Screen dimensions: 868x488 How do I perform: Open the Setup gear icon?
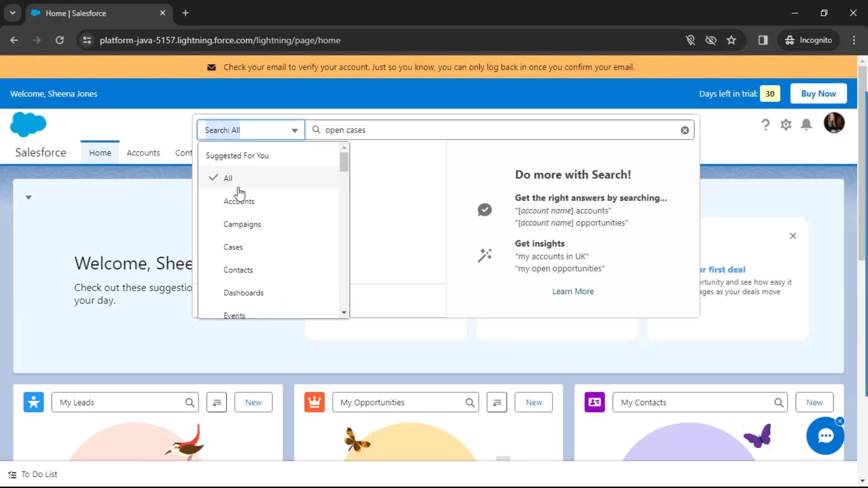786,125
